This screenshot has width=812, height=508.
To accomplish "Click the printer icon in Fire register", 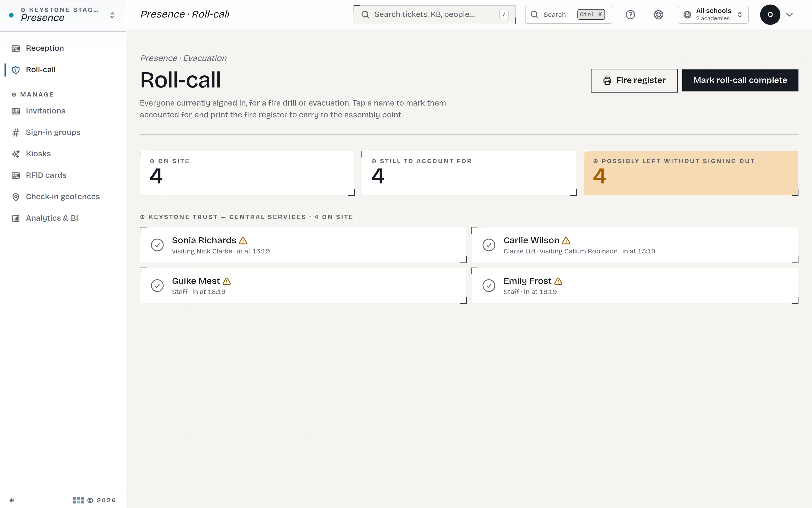I will point(607,81).
